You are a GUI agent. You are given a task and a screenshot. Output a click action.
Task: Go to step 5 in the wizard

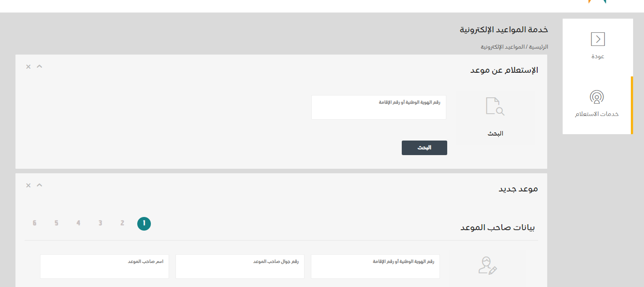coord(56,223)
